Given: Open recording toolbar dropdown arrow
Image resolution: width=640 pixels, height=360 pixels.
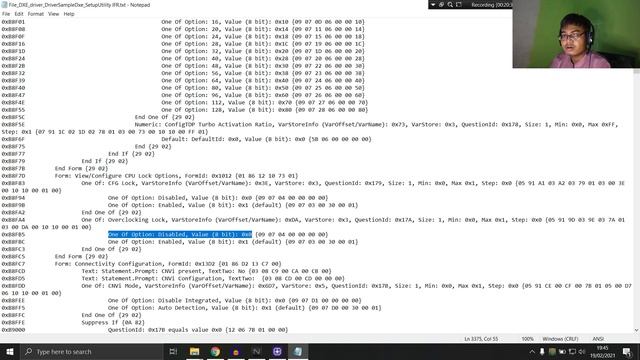Looking at the screenshot, I should (433, 5).
